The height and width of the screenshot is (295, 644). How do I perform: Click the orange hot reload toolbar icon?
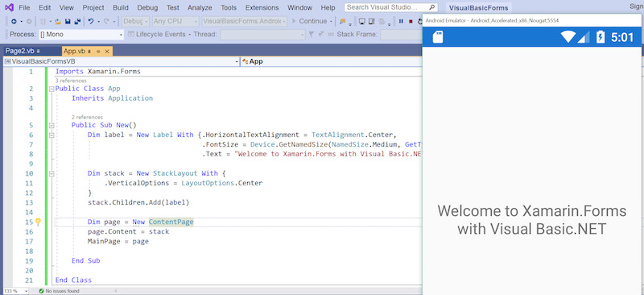pyautogui.click(x=343, y=21)
